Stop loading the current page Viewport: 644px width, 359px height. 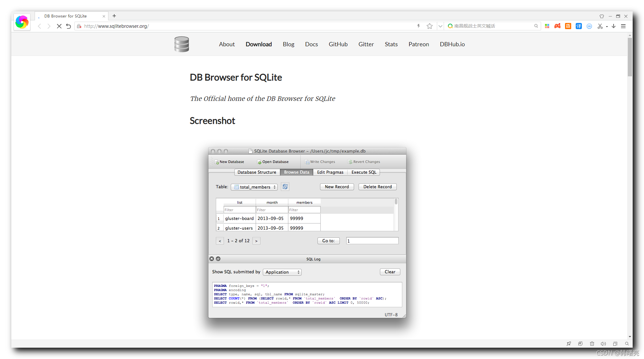tap(59, 26)
